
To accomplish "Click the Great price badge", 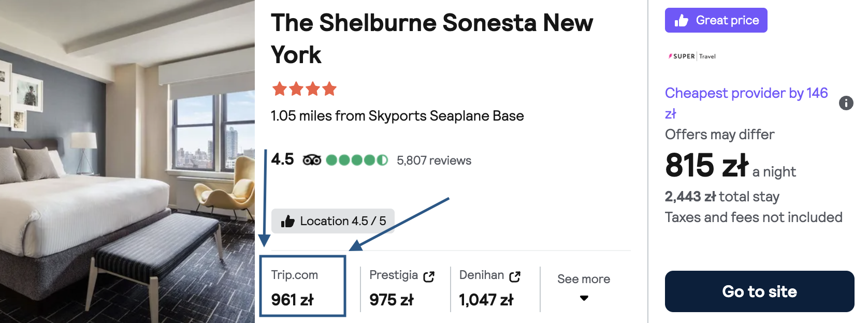I will pyautogui.click(x=716, y=20).
